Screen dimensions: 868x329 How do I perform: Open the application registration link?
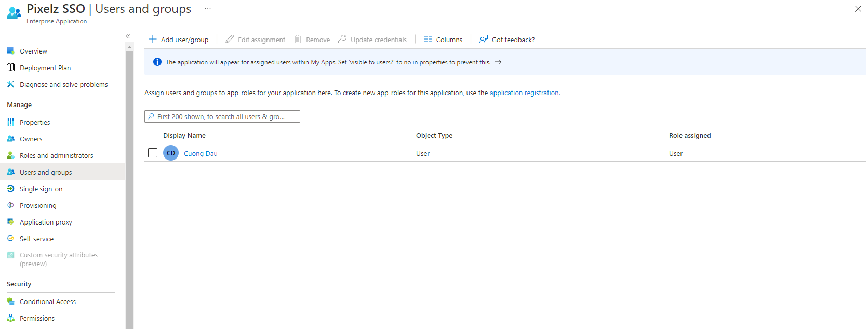click(524, 93)
